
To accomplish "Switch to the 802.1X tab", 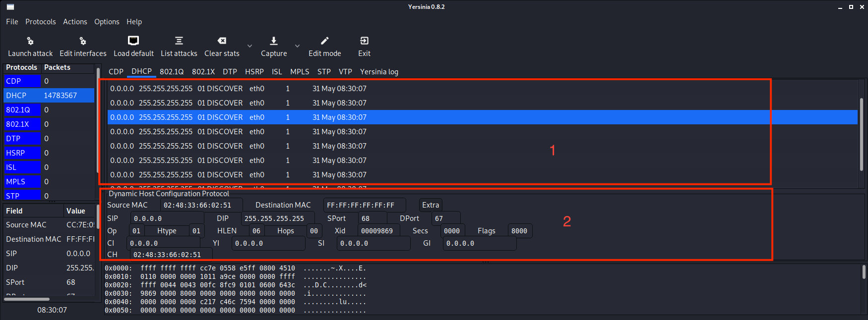I will (x=203, y=72).
